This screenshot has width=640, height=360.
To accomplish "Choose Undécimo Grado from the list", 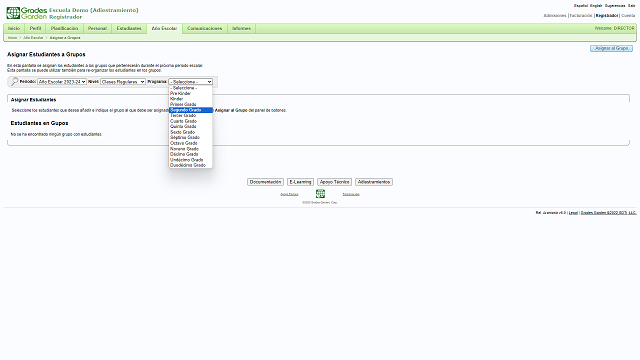I will [191, 160].
